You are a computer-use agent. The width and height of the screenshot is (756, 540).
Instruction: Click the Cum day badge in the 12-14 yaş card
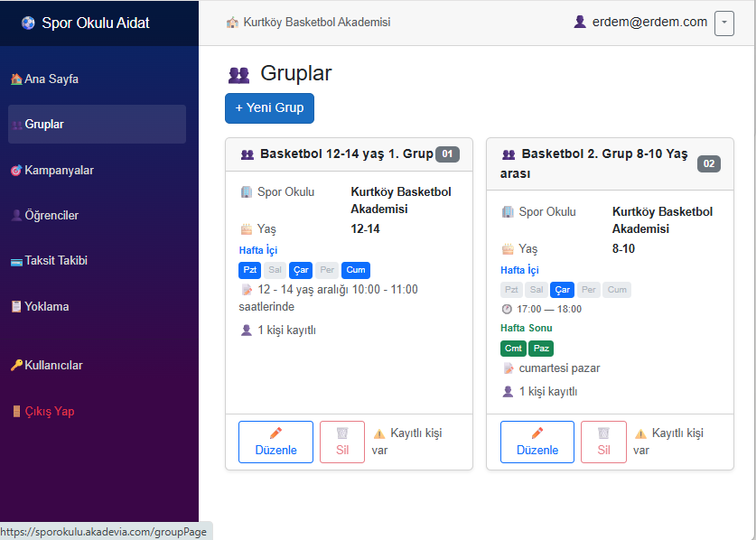pos(356,270)
